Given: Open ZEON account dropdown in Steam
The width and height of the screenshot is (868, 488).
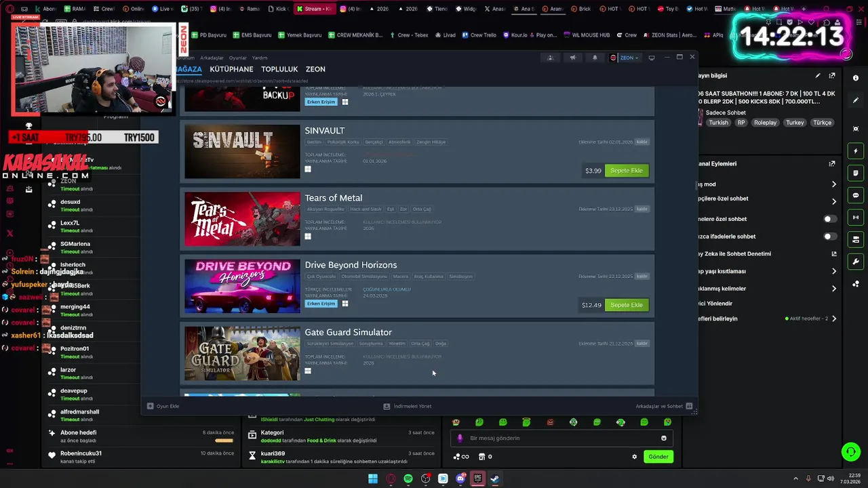Looking at the screenshot, I should [624, 58].
